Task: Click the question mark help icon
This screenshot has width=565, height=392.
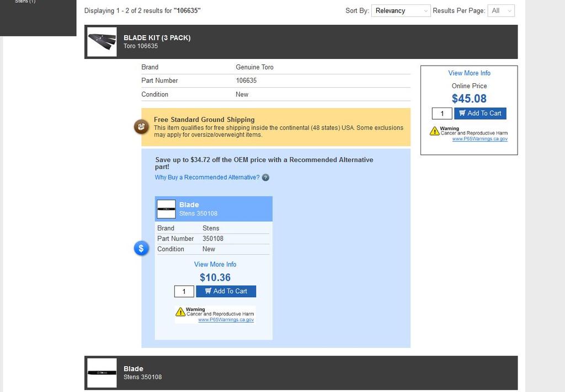Action: coord(265,178)
